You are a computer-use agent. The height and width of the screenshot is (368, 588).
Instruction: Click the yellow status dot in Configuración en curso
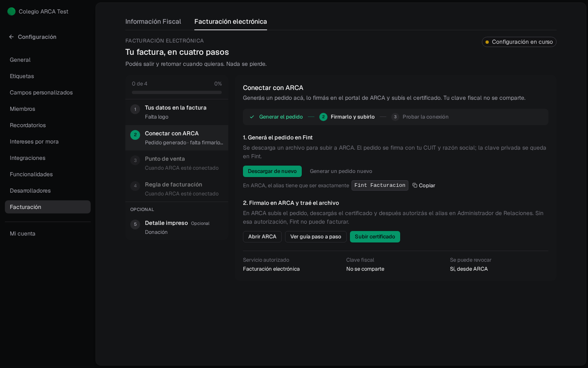point(487,42)
